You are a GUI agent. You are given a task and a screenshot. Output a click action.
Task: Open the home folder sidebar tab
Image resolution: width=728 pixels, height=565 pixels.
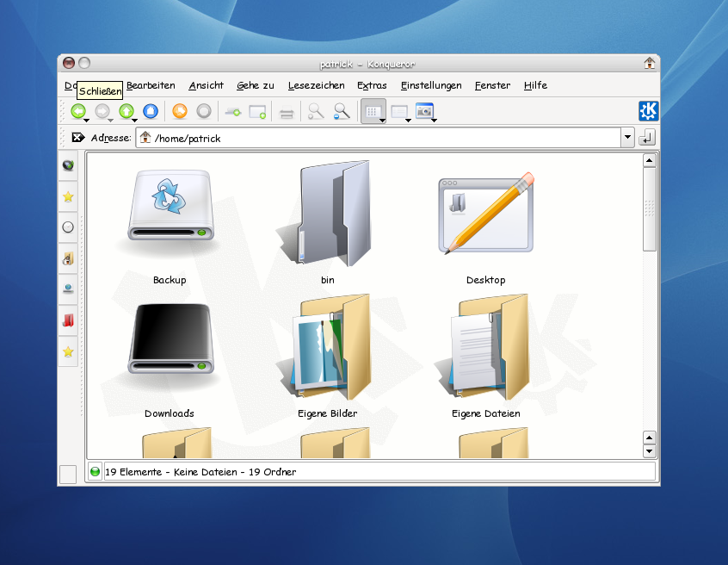click(68, 258)
